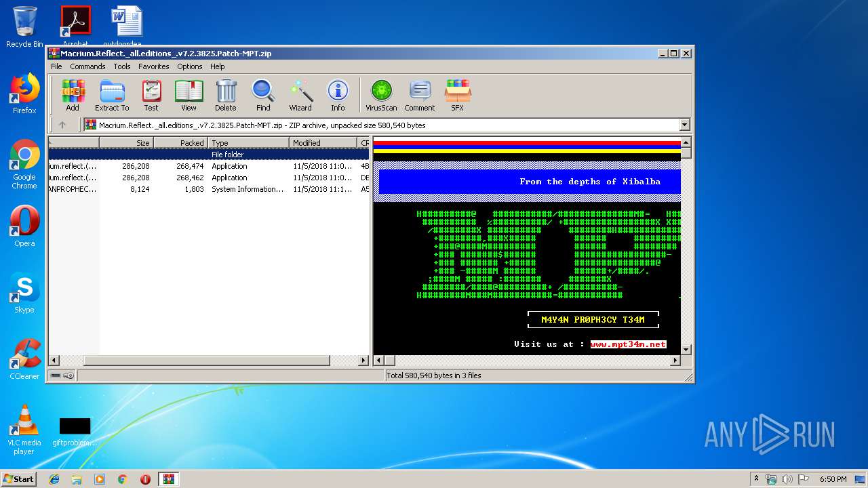Run VirusScan on archive
The image size is (868, 488).
click(381, 95)
